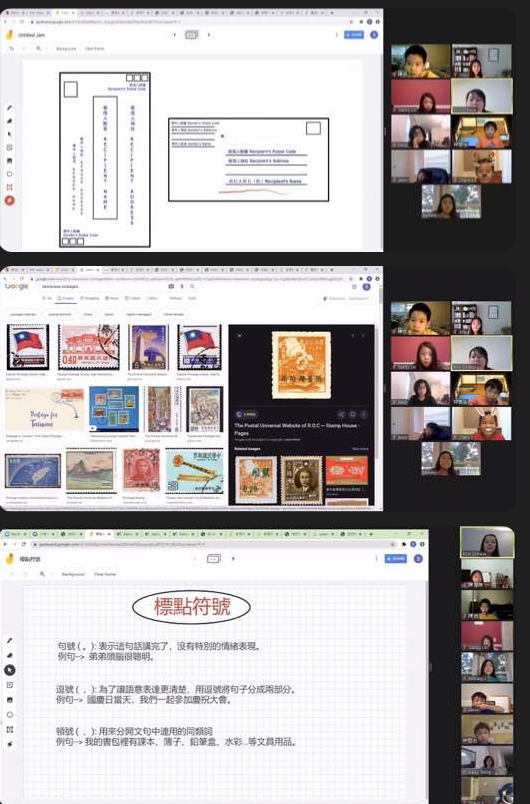
Task: Click the Chrome address bar in Untitled Jam window
Action: (190, 22)
